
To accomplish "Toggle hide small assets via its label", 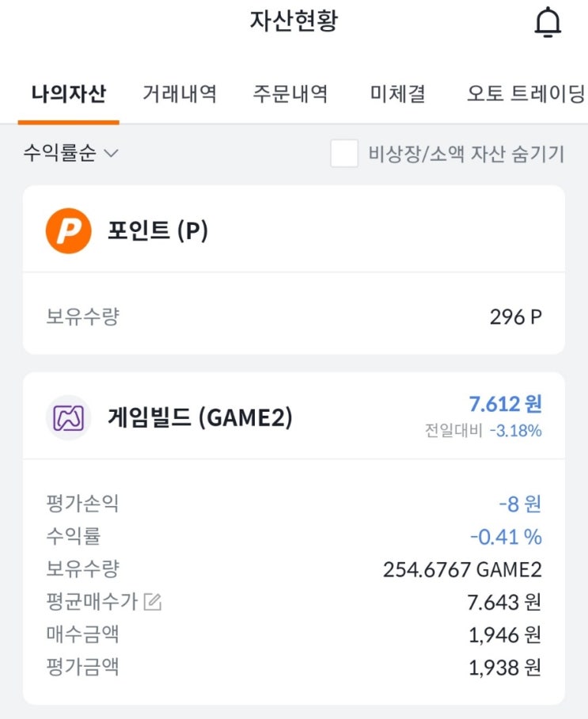I will (x=466, y=154).
